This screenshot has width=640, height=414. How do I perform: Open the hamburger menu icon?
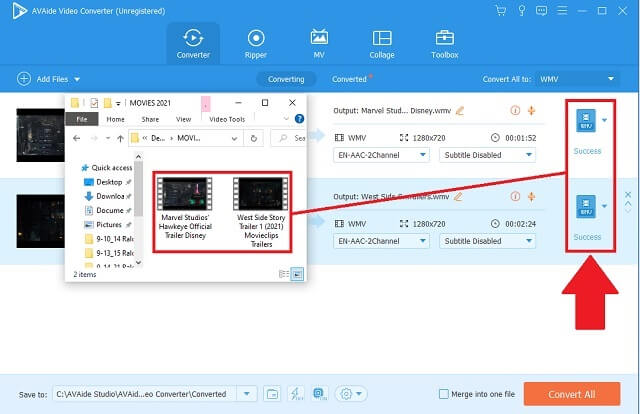click(562, 11)
